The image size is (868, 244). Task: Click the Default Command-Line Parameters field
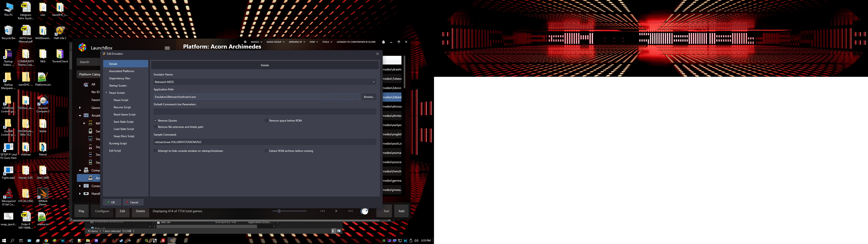tap(265, 112)
